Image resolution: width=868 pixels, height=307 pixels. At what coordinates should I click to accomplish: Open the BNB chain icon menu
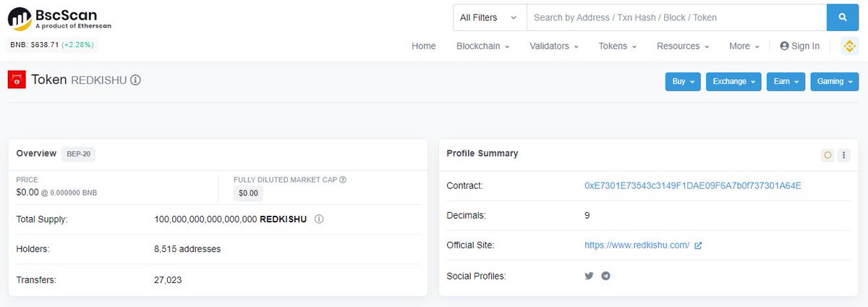click(x=849, y=46)
